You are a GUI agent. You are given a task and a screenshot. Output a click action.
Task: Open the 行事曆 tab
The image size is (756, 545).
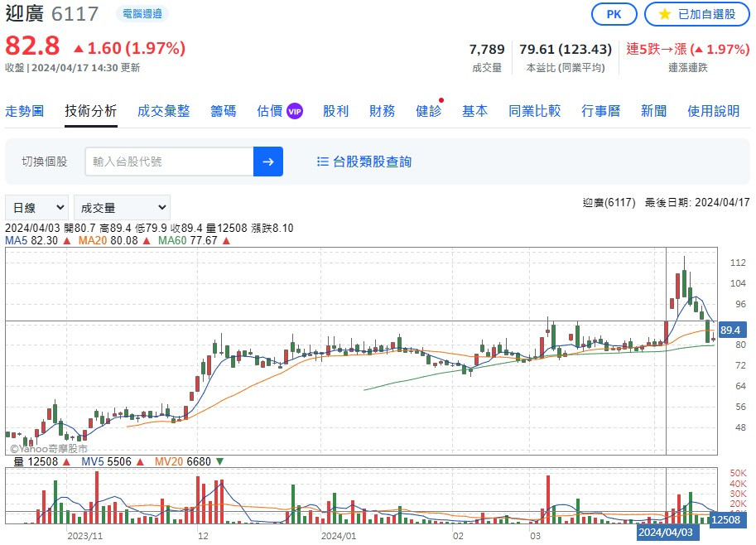[601, 112]
